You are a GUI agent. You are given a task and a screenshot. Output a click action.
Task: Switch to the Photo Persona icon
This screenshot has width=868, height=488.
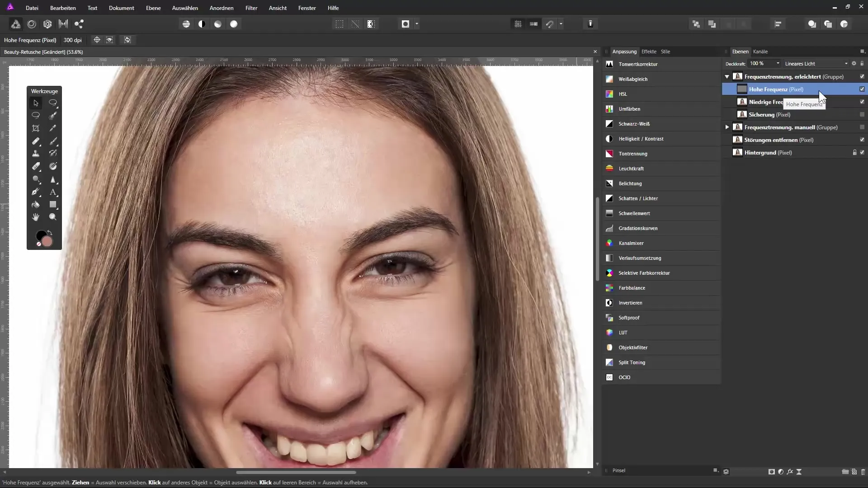[x=15, y=24]
